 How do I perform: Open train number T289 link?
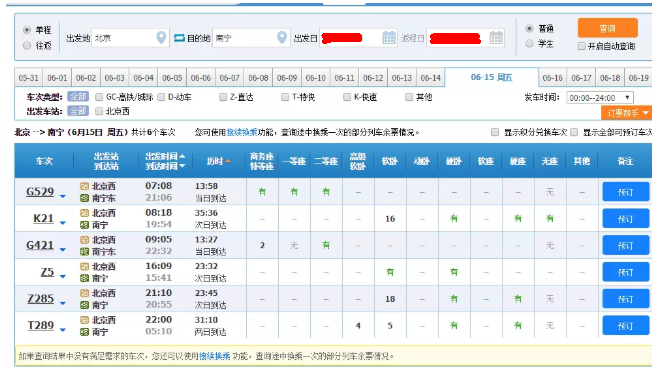click(x=40, y=325)
